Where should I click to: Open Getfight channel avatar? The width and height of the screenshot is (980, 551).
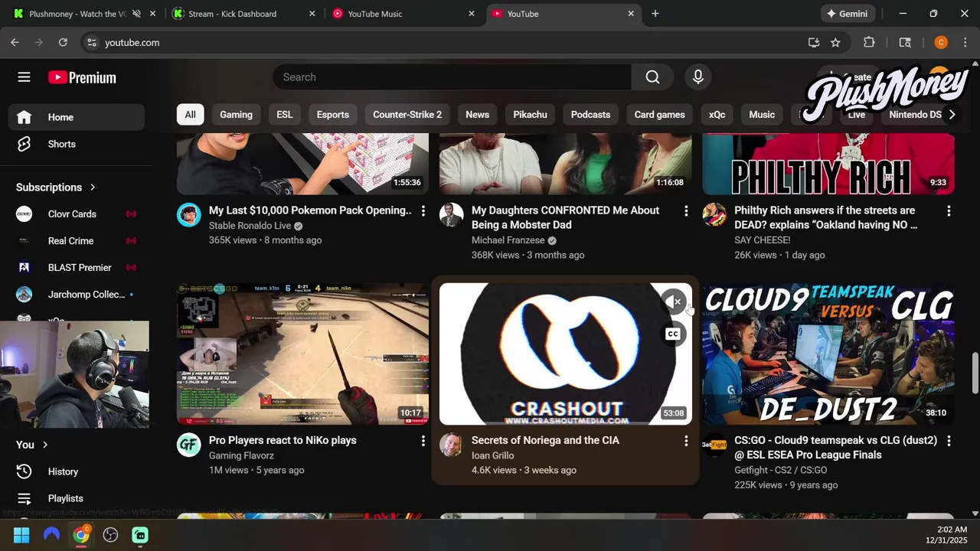pyautogui.click(x=714, y=445)
